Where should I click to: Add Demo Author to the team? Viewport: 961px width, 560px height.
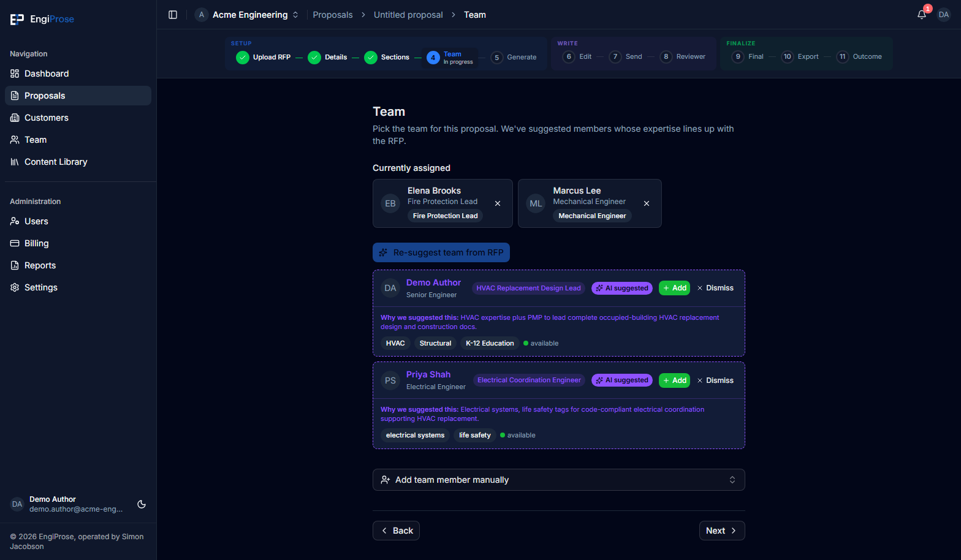674,288
